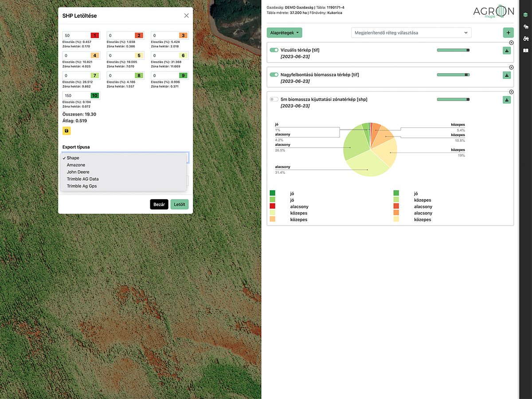Open the Alaprétegek dropdown
Viewport: 532px width, 399px height.
tap(284, 33)
